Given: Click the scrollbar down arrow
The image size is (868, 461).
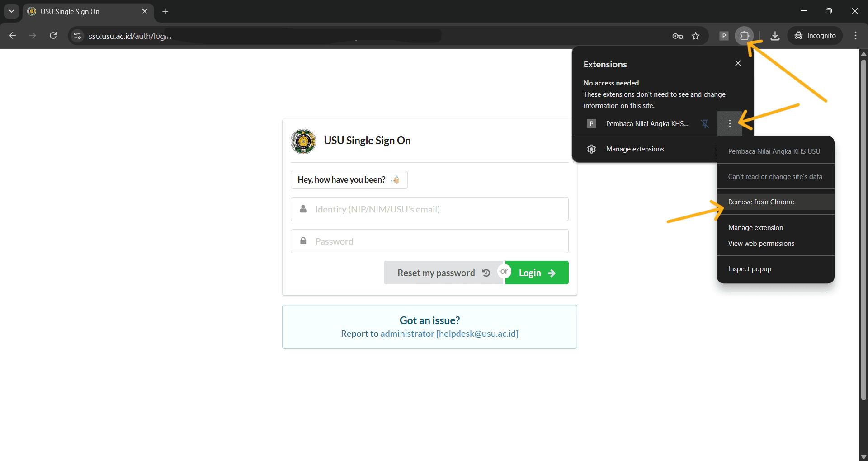Looking at the screenshot, I should [863, 457].
